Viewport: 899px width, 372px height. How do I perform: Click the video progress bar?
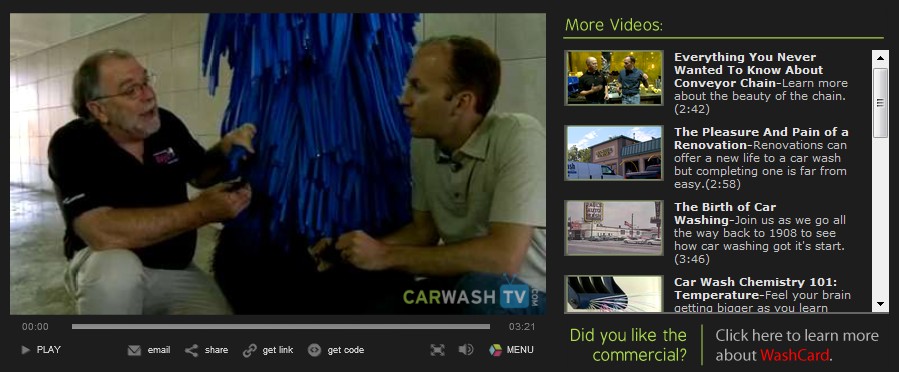tap(281, 327)
